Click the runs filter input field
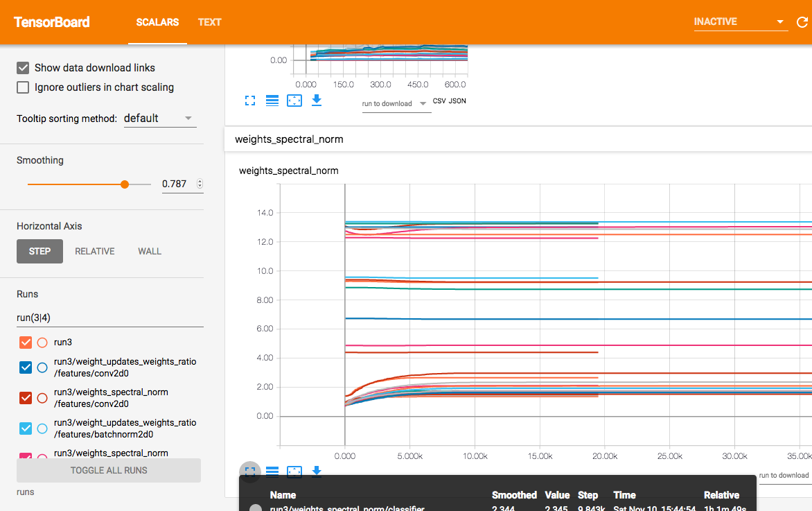 (x=109, y=317)
